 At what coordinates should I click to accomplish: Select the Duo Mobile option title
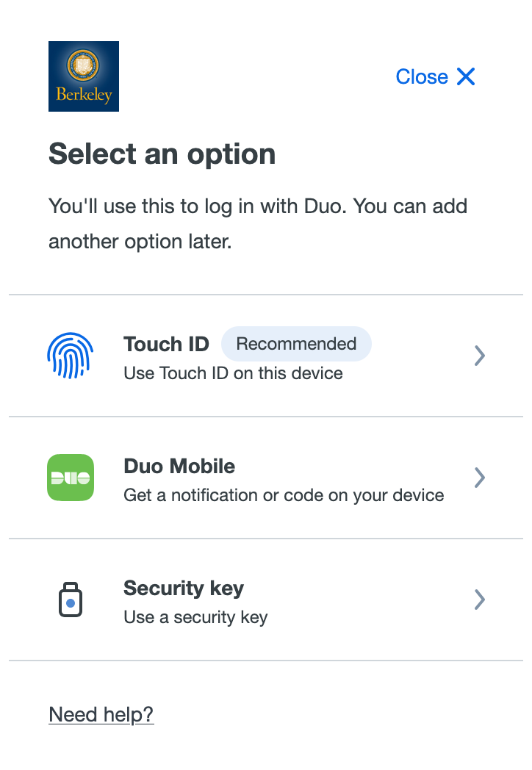pos(179,466)
